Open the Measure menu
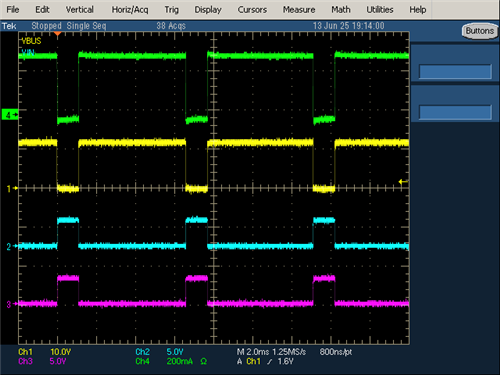This screenshot has width=500, height=375. pos(299,10)
